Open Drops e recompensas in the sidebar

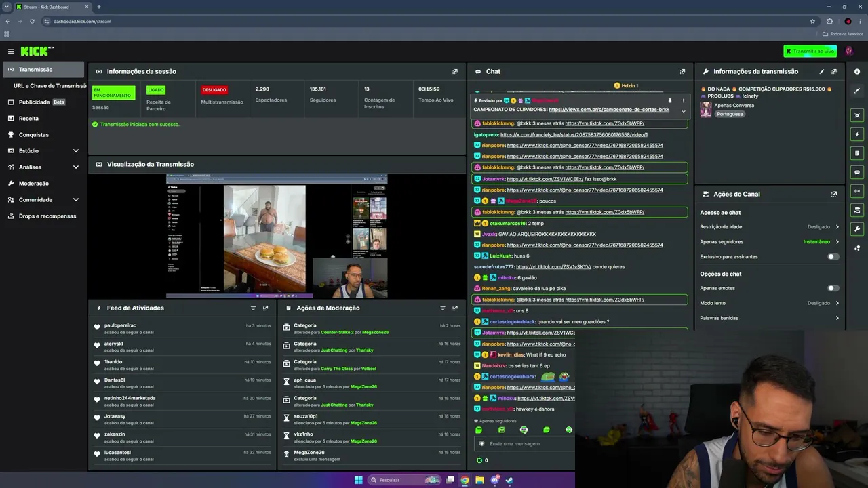click(x=43, y=216)
